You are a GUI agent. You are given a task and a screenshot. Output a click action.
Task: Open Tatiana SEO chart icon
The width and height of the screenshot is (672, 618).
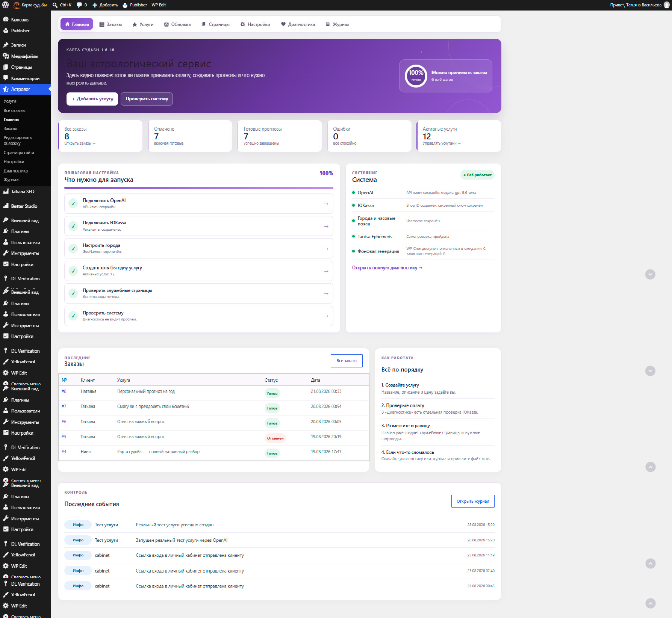tap(6, 191)
